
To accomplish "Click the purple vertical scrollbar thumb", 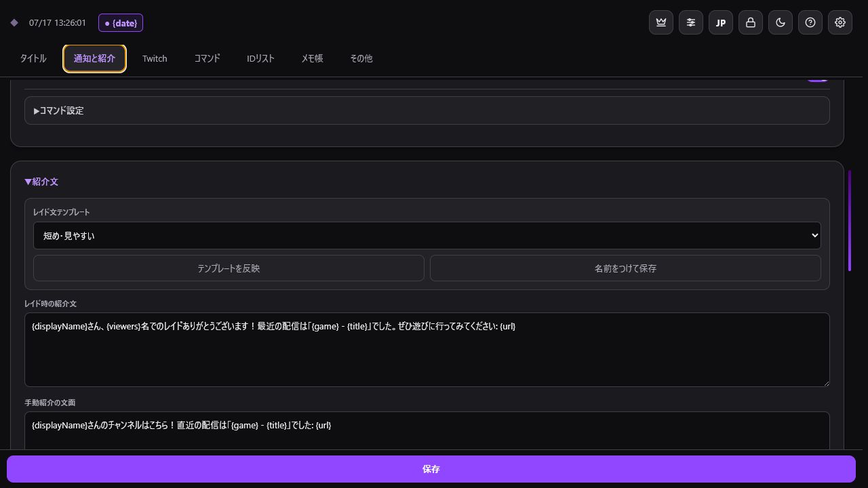I will point(849,221).
